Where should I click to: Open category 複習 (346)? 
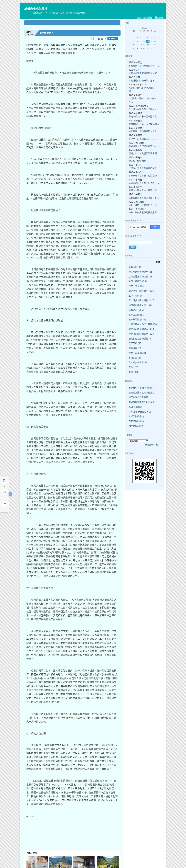[x=134, y=372]
